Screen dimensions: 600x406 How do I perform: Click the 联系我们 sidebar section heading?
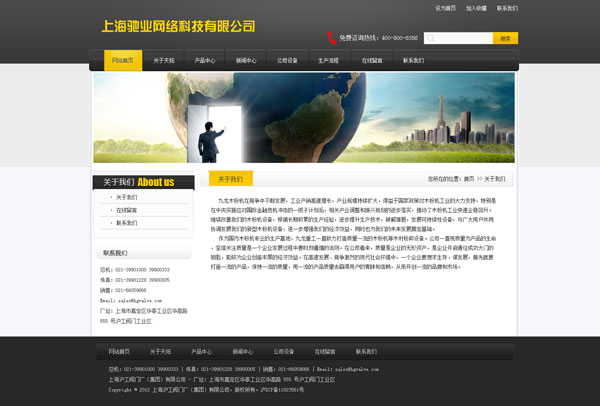(x=115, y=253)
